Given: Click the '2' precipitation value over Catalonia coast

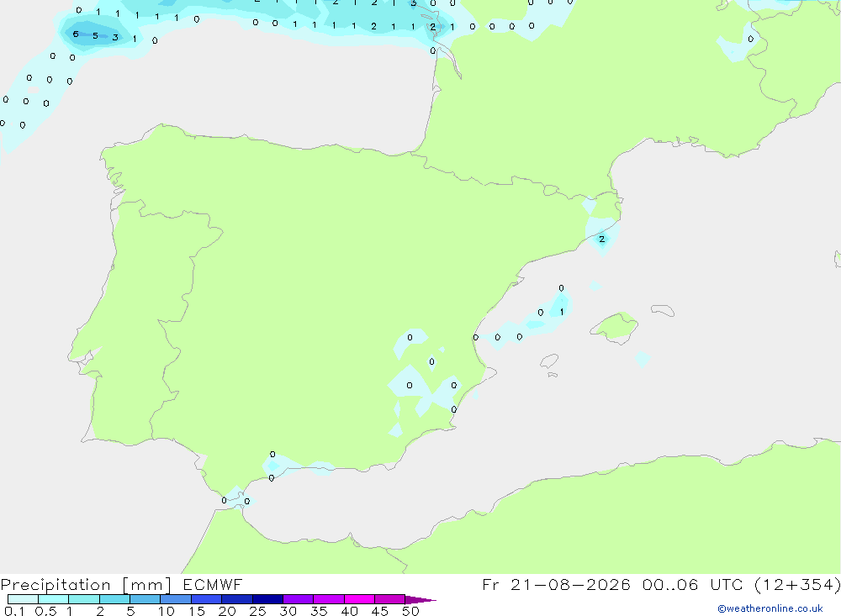Looking at the screenshot, I should (602, 240).
